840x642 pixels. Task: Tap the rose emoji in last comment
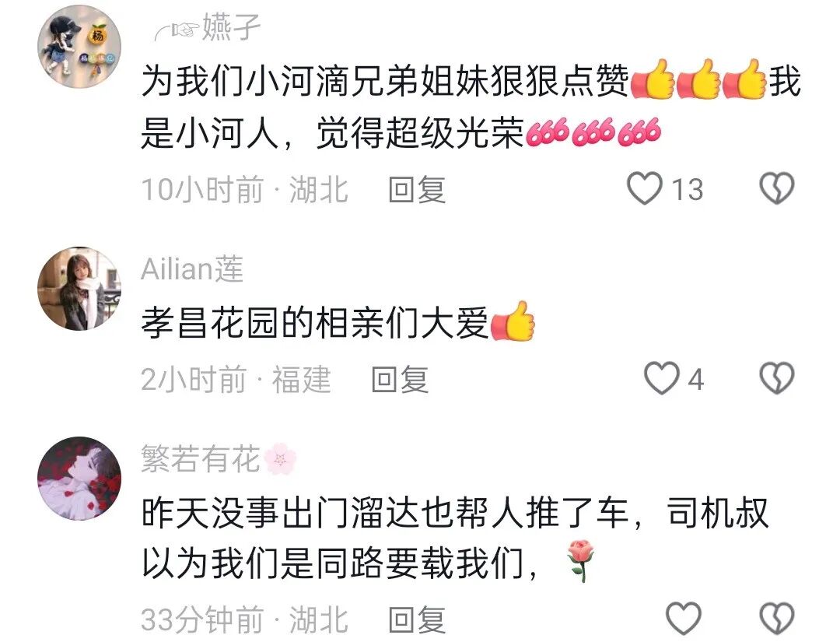(583, 560)
